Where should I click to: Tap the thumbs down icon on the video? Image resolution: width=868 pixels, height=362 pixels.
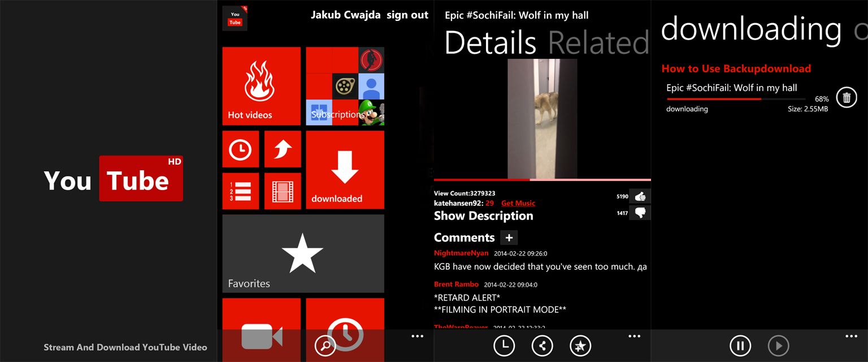tap(640, 213)
